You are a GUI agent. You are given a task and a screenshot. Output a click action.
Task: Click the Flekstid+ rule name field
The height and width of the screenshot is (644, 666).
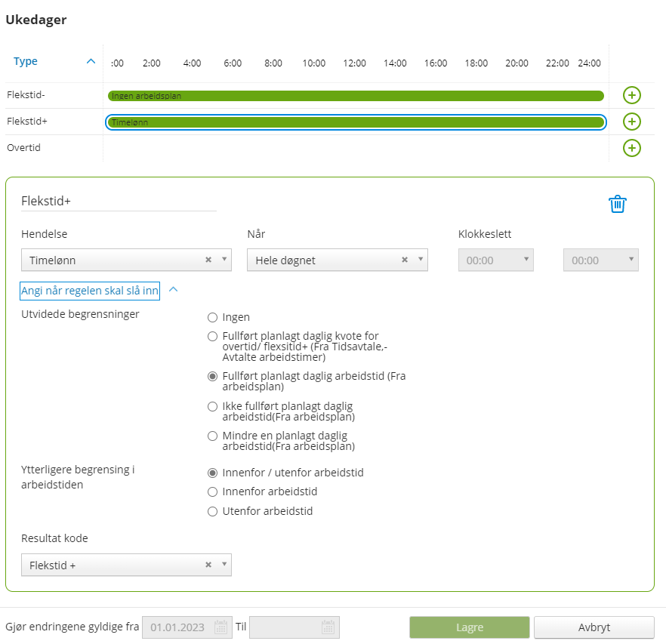click(118, 200)
